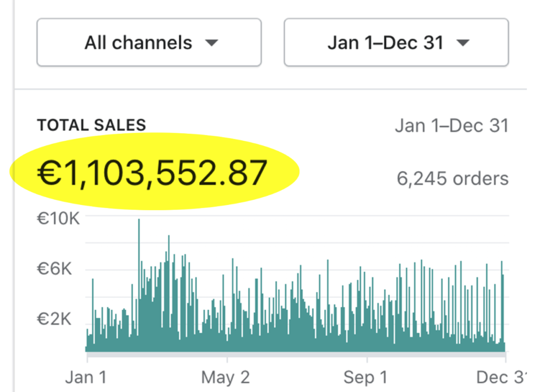Screen dimensions: 540x392
Task: Select the highlighted €1,103,552.87 sales figure
Action: pos(152,173)
